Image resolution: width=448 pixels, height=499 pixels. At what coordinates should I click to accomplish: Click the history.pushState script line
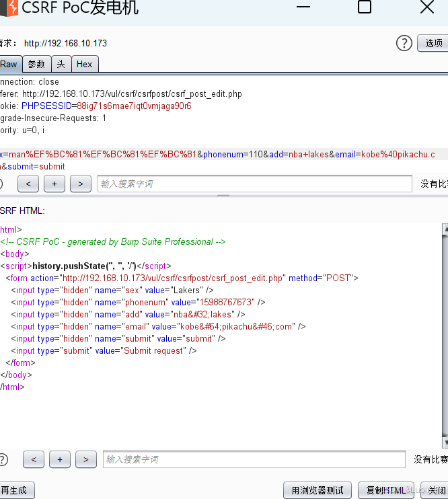pos(85,266)
